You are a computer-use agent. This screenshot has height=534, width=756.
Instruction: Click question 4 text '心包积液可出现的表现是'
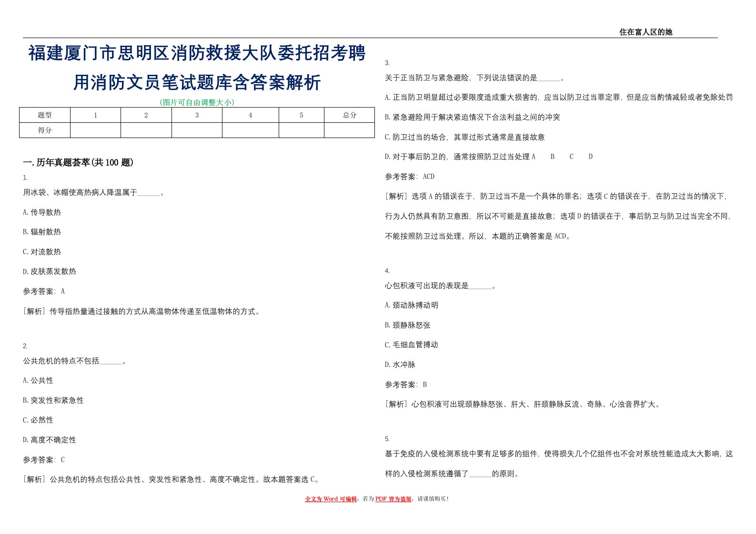click(x=427, y=286)
